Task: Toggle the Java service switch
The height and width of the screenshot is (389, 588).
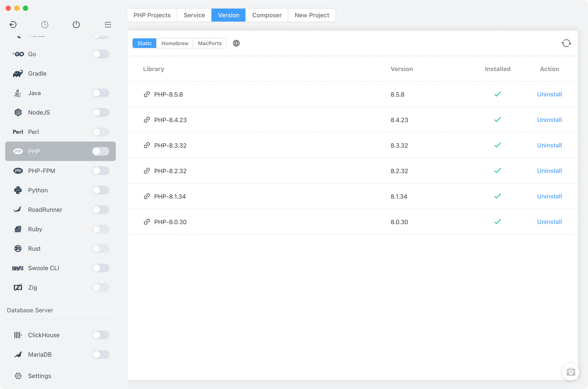Action: pos(100,93)
